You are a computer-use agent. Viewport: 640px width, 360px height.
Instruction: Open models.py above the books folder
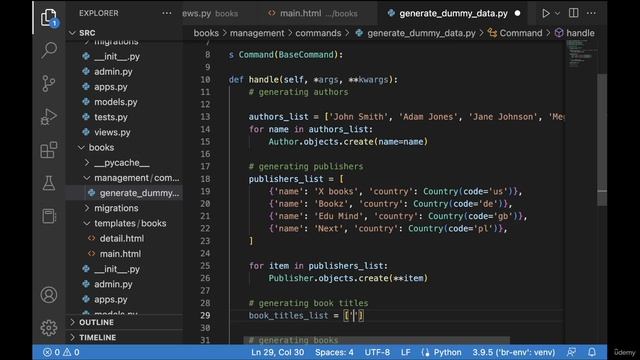tap(124, 102)
